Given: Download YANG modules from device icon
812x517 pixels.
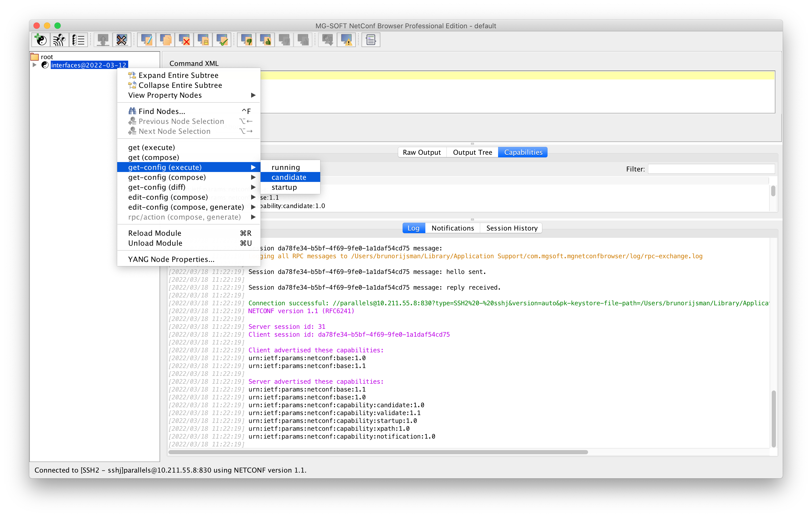Looking at the screenshot, I should 59,40.
